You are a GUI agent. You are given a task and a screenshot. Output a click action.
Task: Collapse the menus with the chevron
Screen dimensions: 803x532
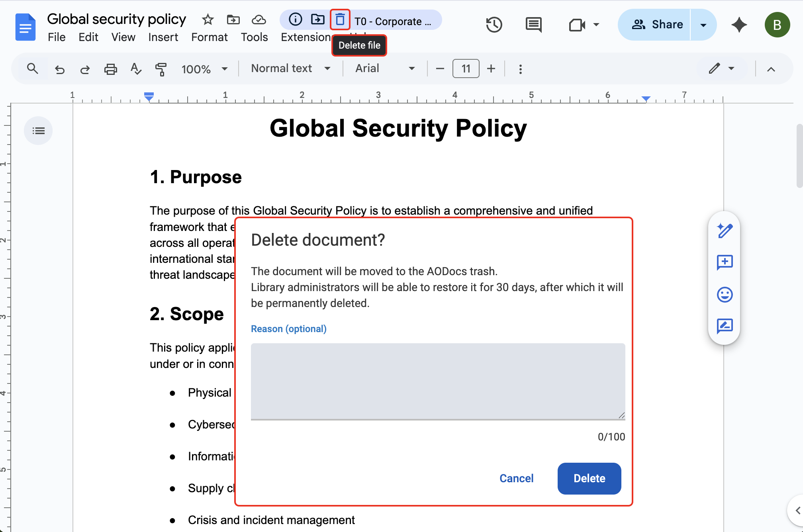point(771,69)
